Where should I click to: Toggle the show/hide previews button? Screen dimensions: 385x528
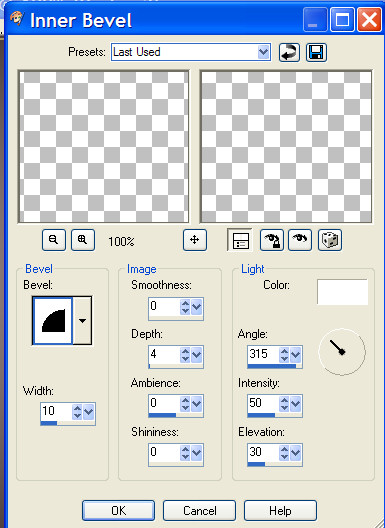click(x=240, y=240)
